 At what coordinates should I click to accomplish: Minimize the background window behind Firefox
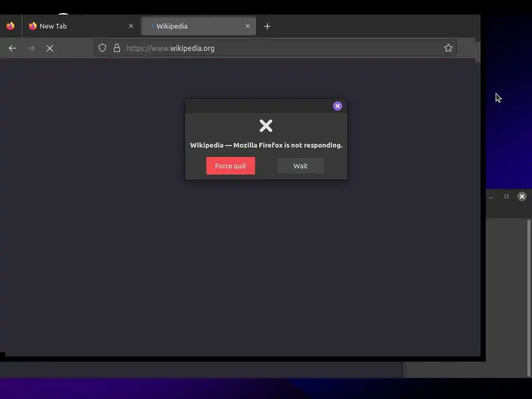pyautogui.click(x=490, y=197)
